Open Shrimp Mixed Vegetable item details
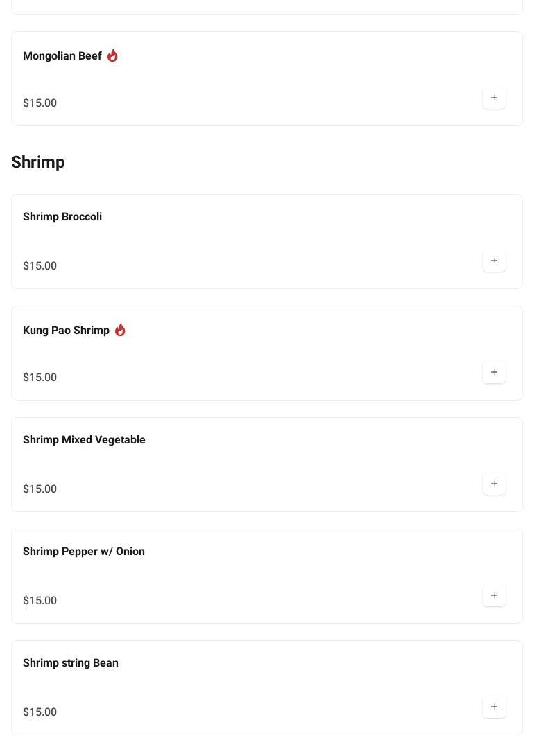Screen dimensions: 534x756 (84, 440)
